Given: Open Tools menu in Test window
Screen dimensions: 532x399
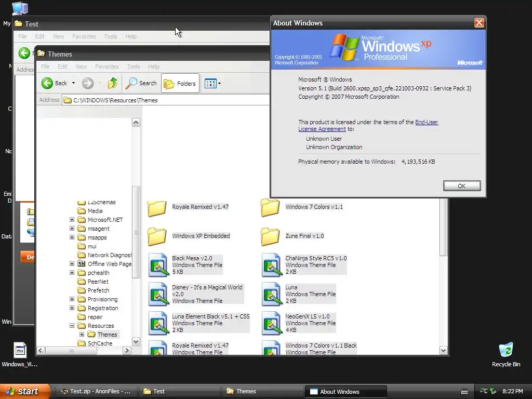Looking at the screenshot, I should (x=111, y=36).
